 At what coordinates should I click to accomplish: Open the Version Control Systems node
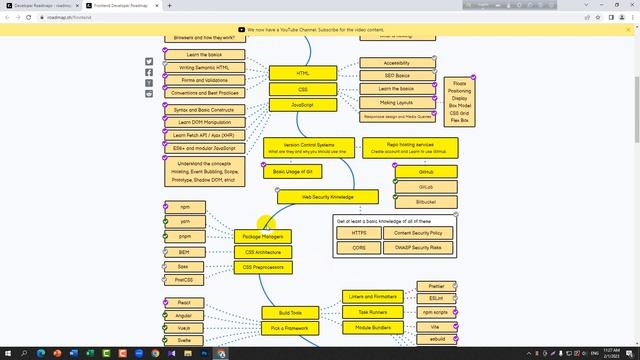(x=309, y=148)
